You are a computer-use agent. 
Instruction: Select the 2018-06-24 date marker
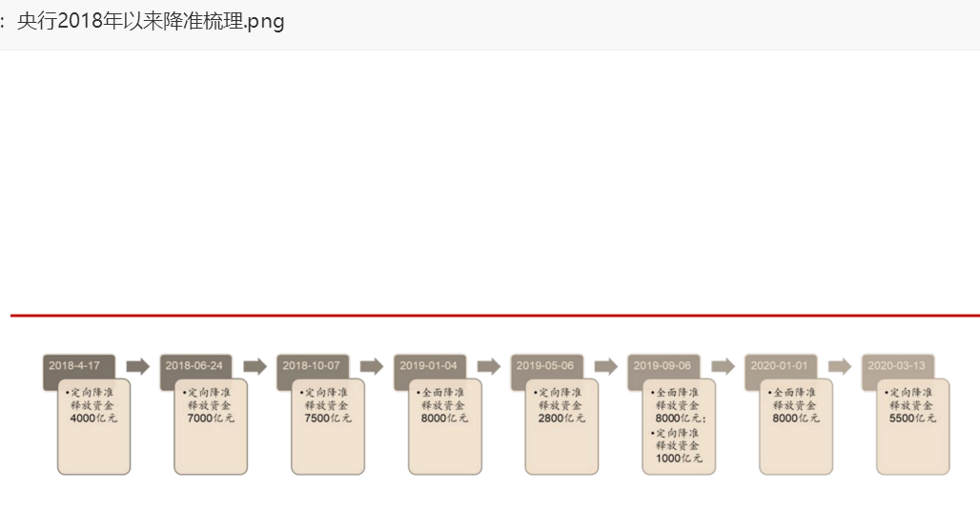tap(195, 366)
